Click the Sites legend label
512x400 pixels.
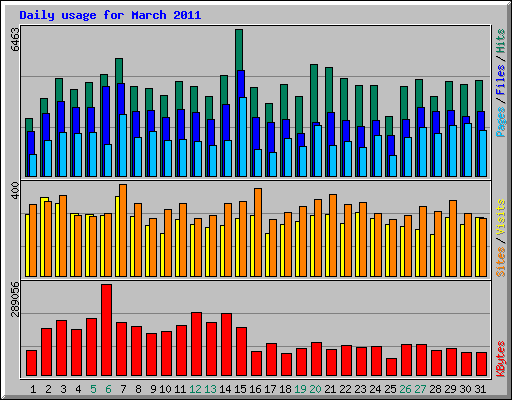(500, 262)
